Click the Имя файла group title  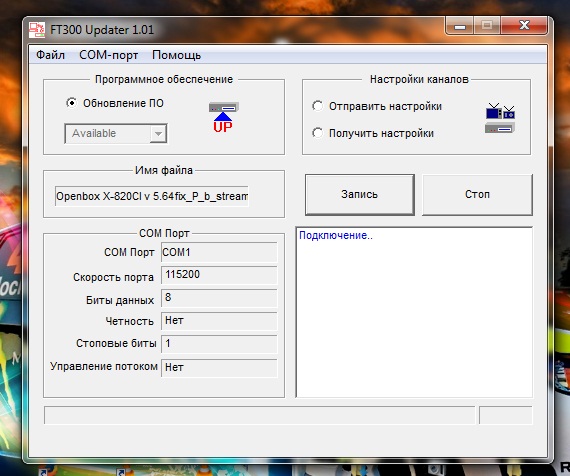164,170
